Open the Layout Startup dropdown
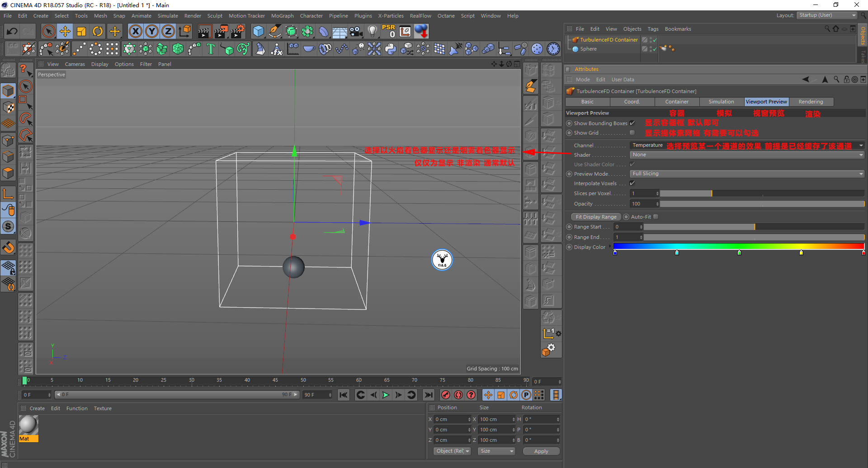The image size is (868, 468). click(x=827, y=15)
